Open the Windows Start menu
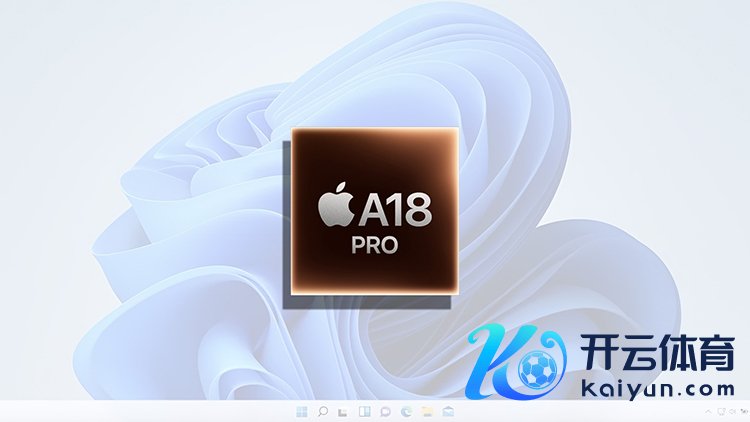Screen dimensions: 750x422 click(302, 411)
